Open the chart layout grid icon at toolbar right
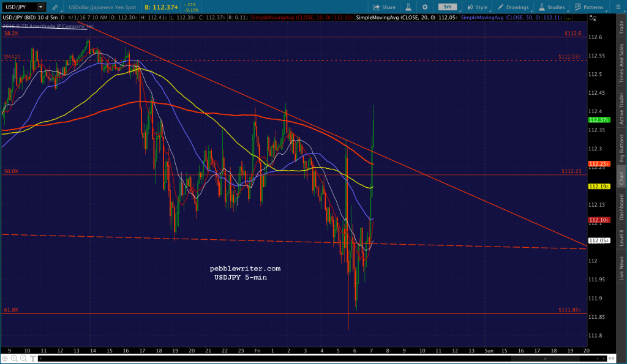This screenshot has width=627, height=364. [x=617, y=7]
